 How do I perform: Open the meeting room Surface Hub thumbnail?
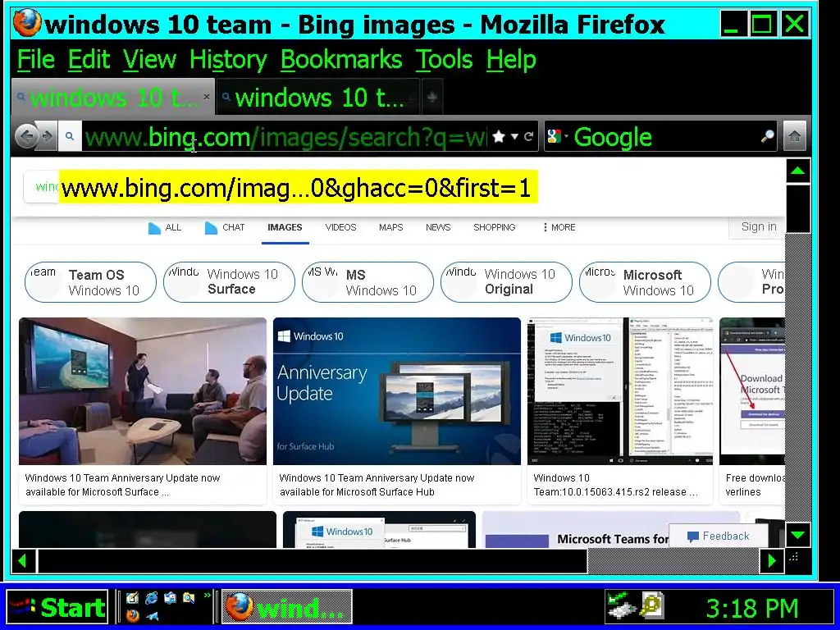click(x=143, y=391)
